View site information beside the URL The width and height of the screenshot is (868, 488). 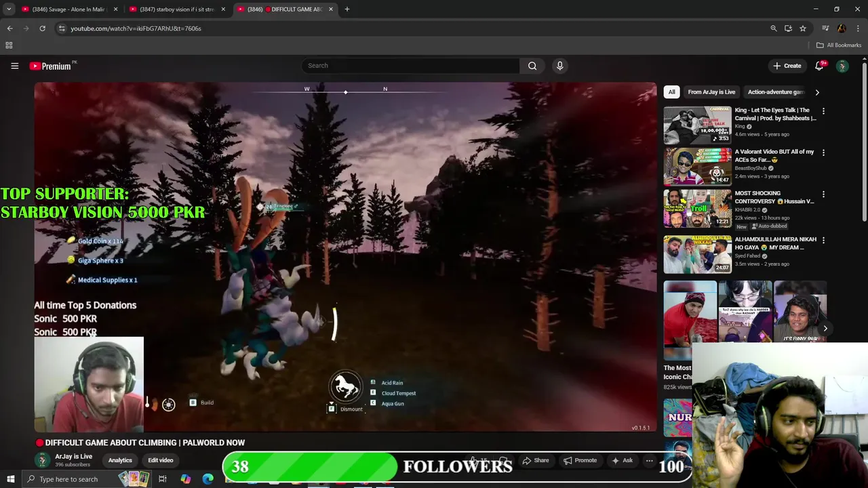coord(62,28)
